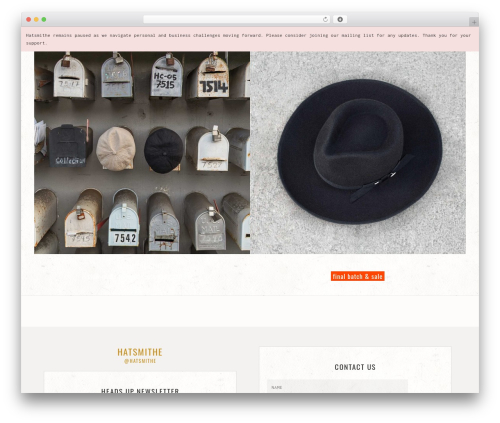The image size is (500, 423).
Task: Click the Name field in Contact Us form
Action: [x=337, y=387]
